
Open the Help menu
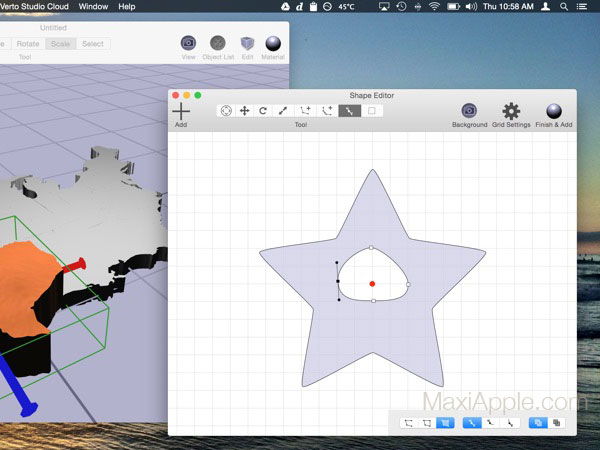[127, 7]
